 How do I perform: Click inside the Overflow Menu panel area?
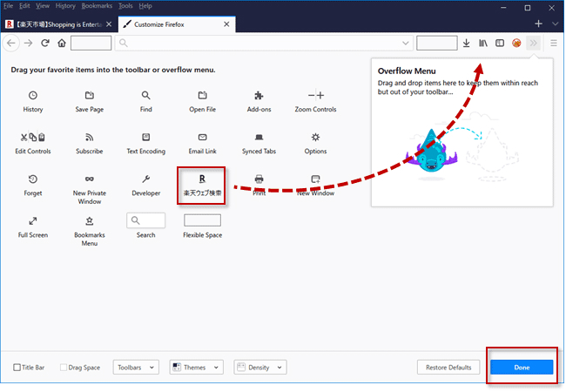(462, 132)
